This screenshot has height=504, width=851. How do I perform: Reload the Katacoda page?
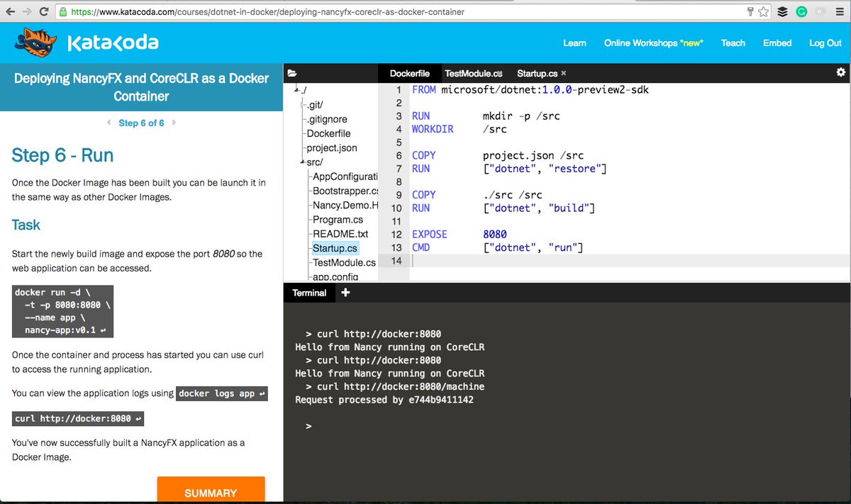click(45, 12)
